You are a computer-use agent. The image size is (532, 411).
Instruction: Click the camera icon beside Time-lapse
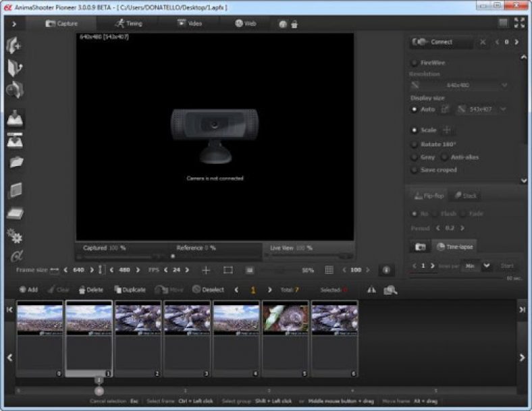point(421,247)
